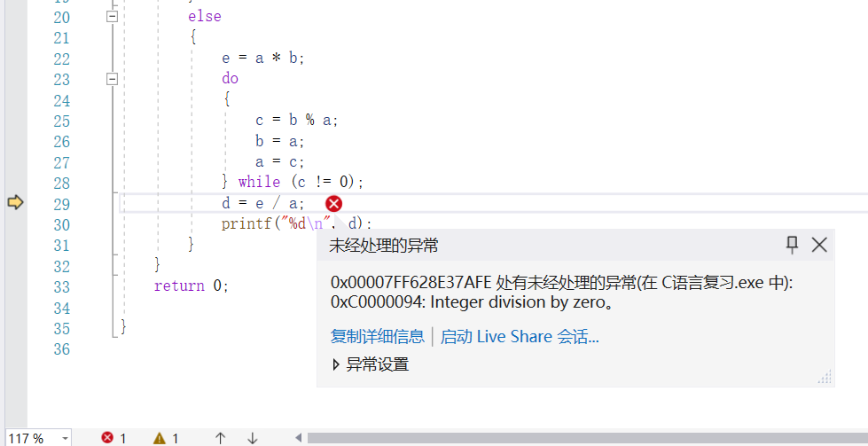Click the yellow warning count indicator

(166, 438)
